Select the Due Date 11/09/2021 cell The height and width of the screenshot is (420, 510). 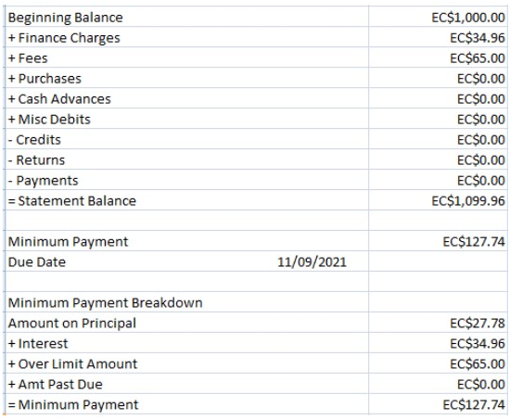point(312,262)
